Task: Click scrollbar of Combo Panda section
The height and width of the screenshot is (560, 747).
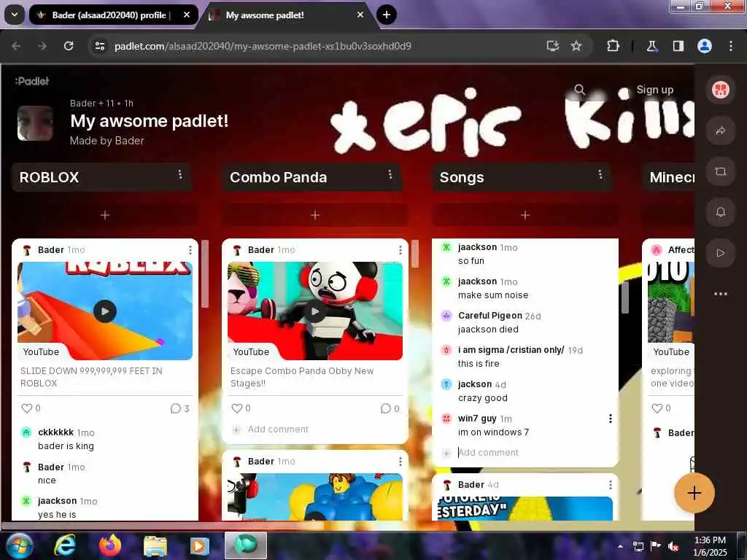Action: pos(415,254)
